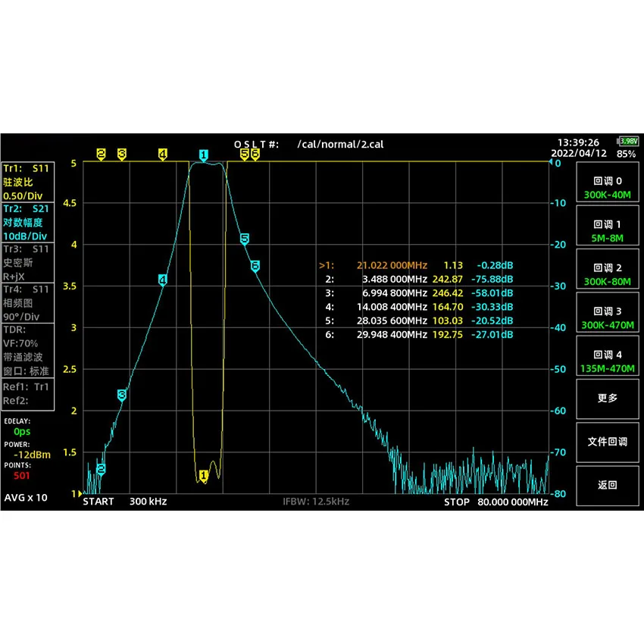Click battery 3.98V indicator icon
Image resolution: width=644 pixels, height=644 pixels.
[628, 141]
